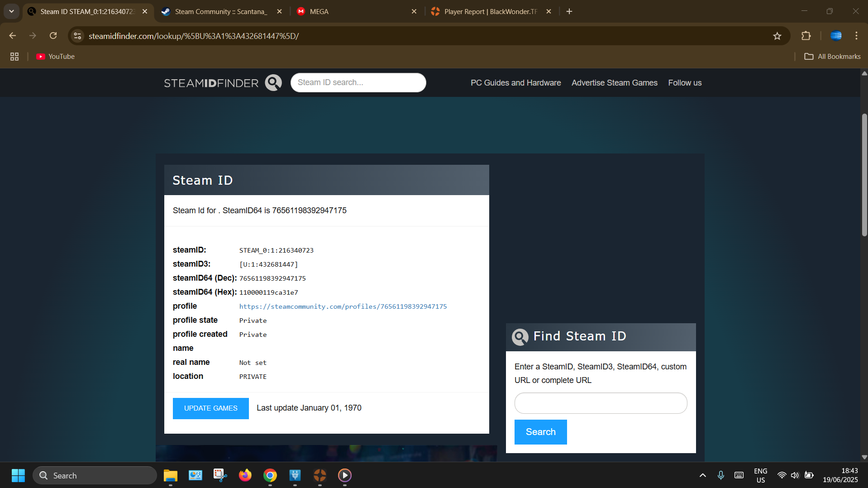
Task: Open the Windows Start menu
Action: click(x=18, y=475)
